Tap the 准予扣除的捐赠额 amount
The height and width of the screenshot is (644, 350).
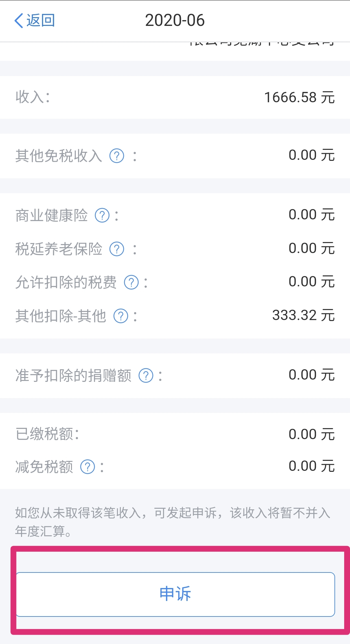click(311, 375)
